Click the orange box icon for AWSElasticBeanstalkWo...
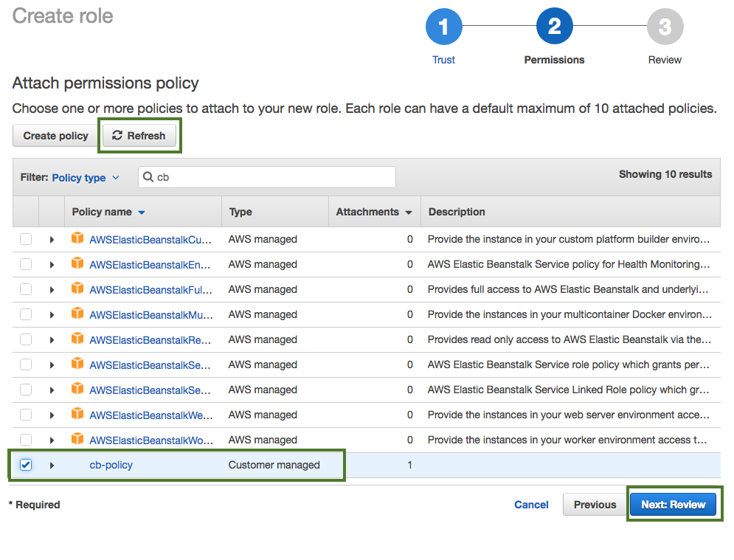 tap(77, 439)
